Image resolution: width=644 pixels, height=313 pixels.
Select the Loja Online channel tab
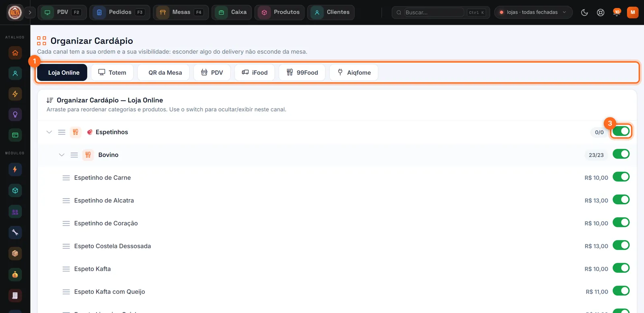click(x=62, y=72)
